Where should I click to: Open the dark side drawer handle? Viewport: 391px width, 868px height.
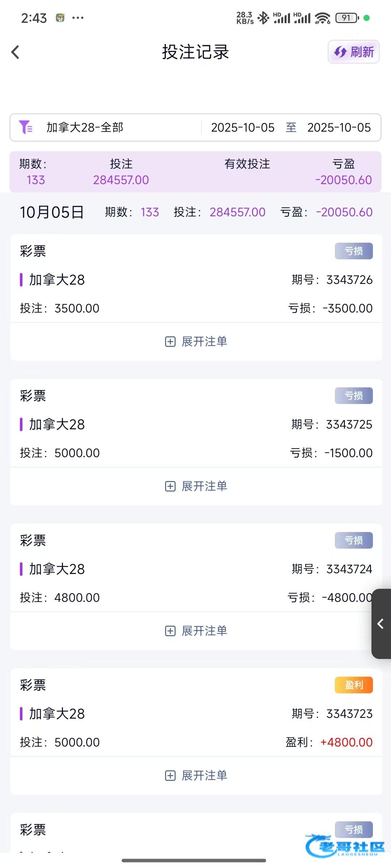point(381,624)
